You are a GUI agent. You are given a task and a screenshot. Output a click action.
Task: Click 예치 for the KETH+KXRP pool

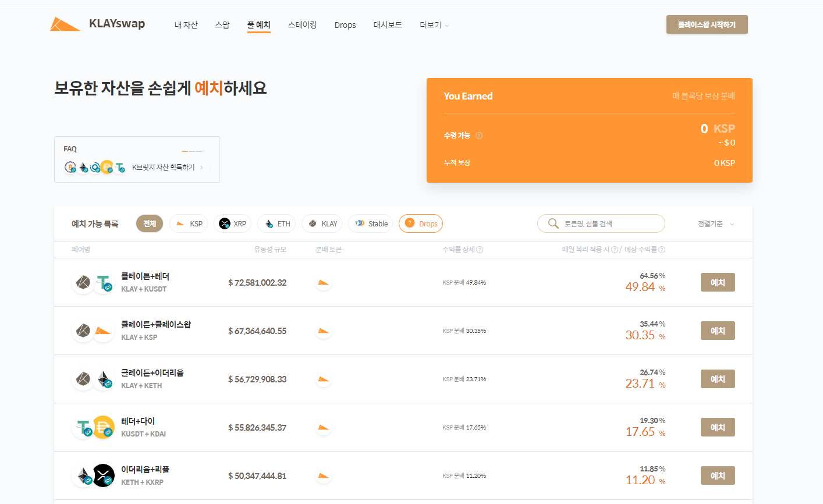pyautogui.click(x=718, y=475)
